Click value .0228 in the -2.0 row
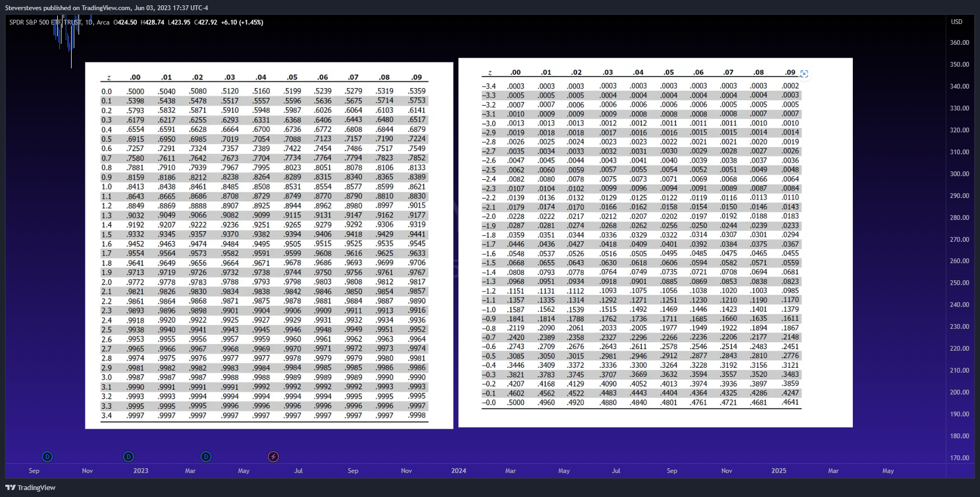The height and width of the screenshot is (497, 980). 516,217
